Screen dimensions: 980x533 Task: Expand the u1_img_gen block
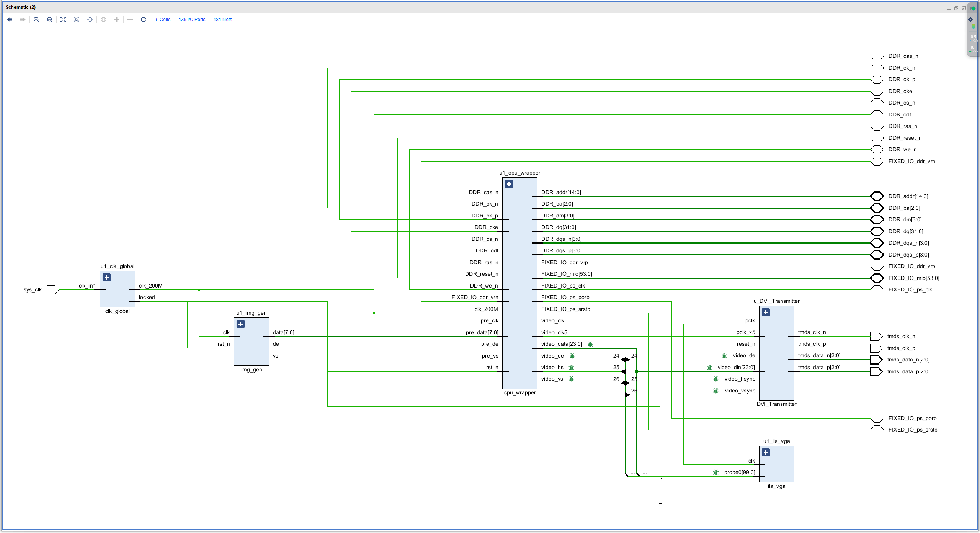tap(241, 324)
